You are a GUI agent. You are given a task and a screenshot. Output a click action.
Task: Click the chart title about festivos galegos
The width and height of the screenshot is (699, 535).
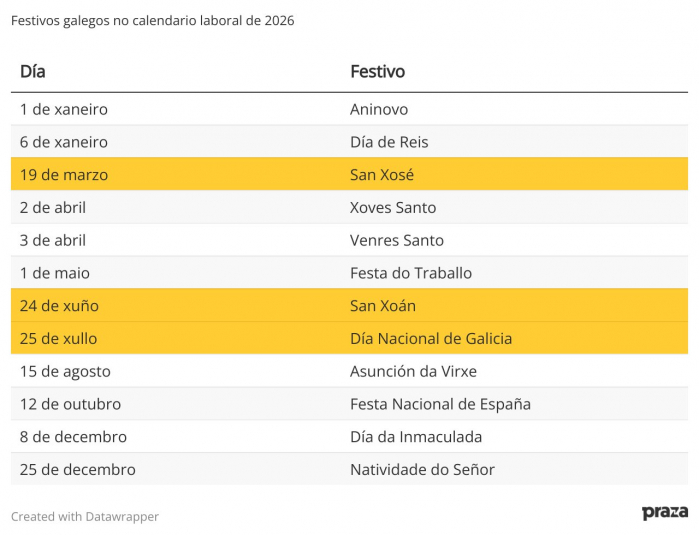[x=152, y=21]
